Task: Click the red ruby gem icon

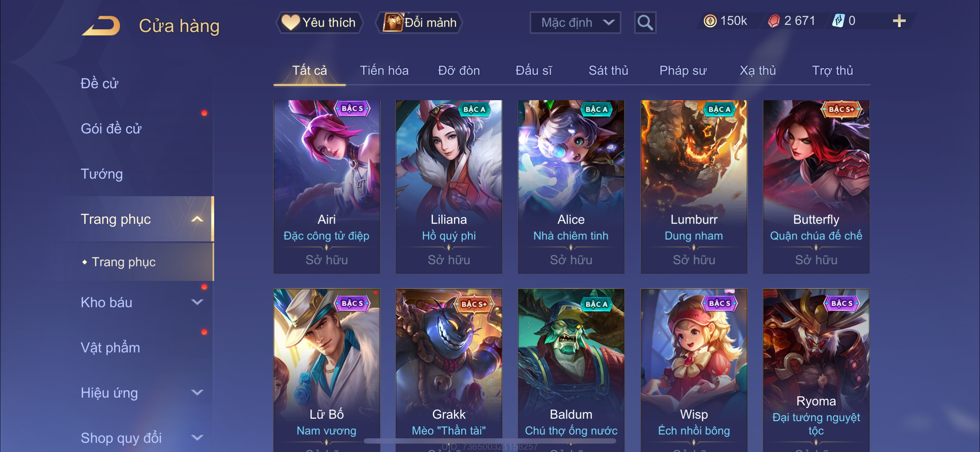Action: coord(774,21)
